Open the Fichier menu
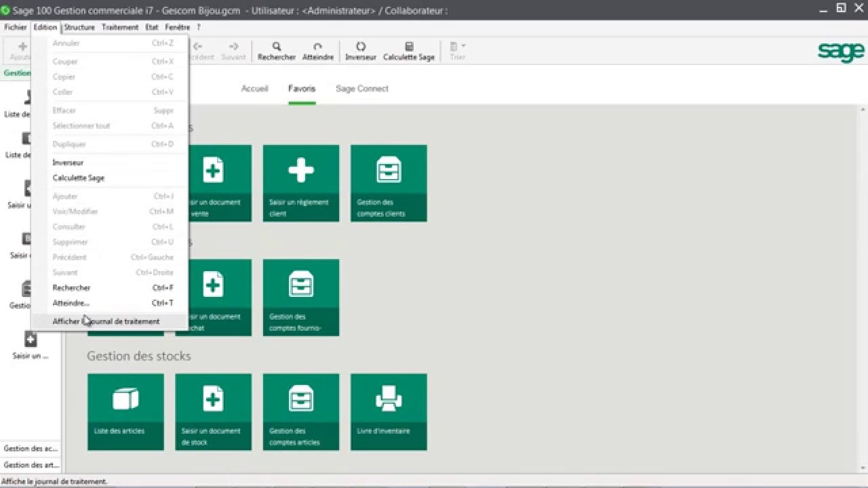 pos(15,28)
